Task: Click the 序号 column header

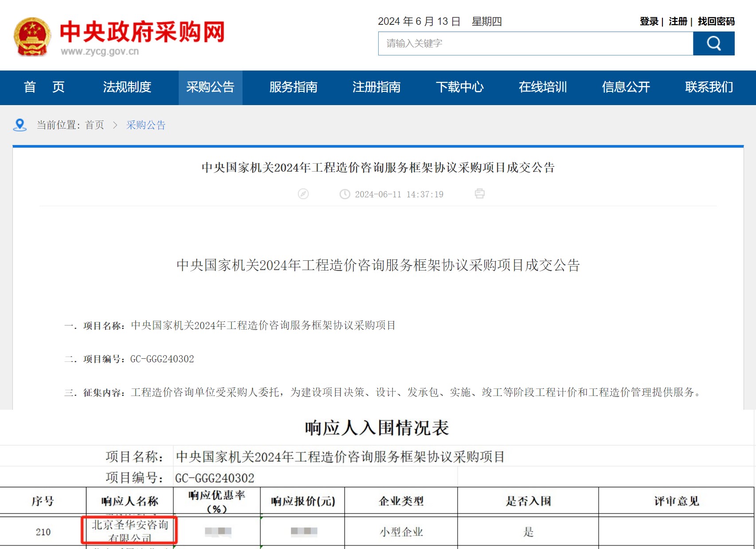Action: (x=43, y=501)
